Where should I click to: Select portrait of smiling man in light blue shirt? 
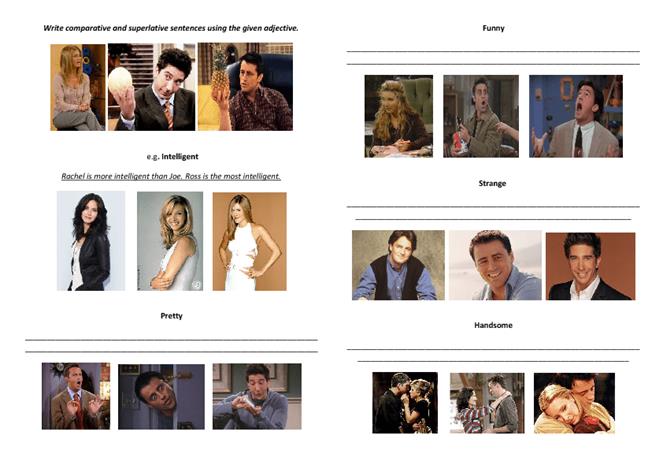point(495,265)
